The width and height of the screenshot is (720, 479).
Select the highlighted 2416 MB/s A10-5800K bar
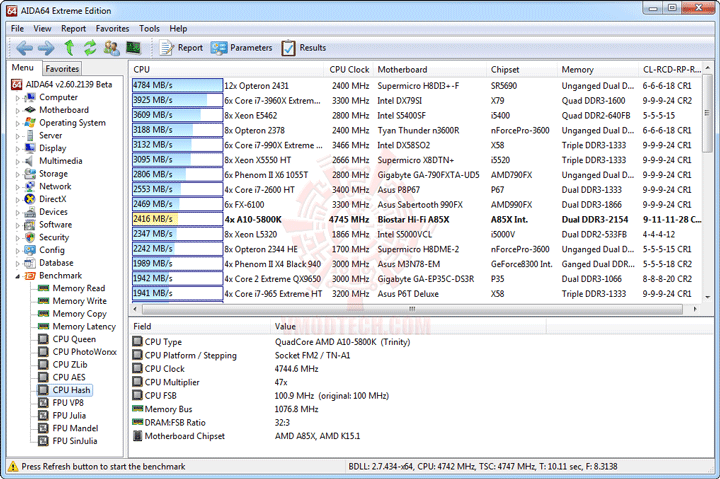pyautogui.click(x=177, y=219)
